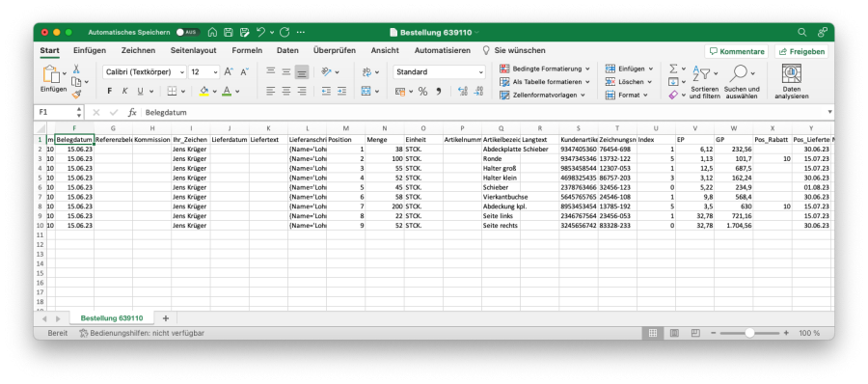Viewport: 868px width, 384px height.
Task: Add a new sheet with plus button
Action: [x=165, y=318]
